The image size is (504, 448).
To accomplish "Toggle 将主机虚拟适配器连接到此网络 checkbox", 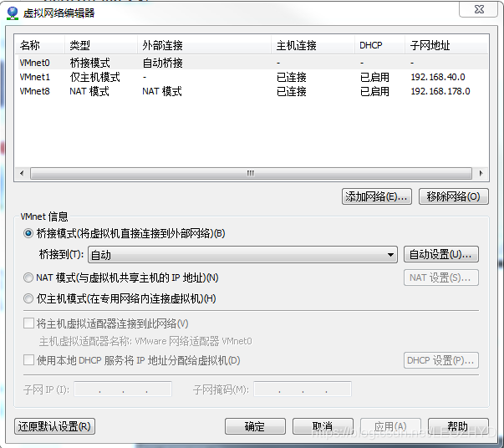I will click(28, 323).
